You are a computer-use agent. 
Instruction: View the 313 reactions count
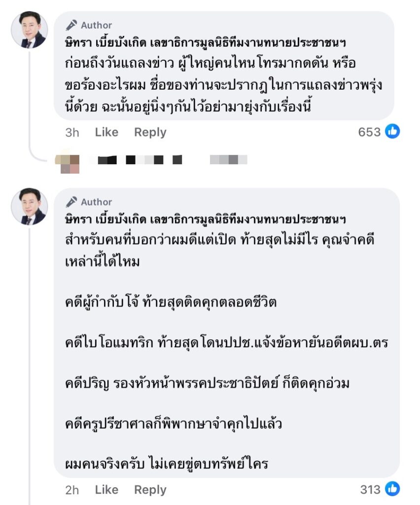pyautogui.click(x=370, y=490)
